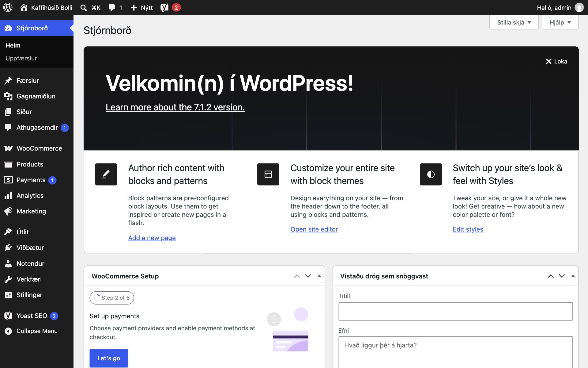Follow the Edit styles link
The image size is (588, 368).
(x=468, y=229)
